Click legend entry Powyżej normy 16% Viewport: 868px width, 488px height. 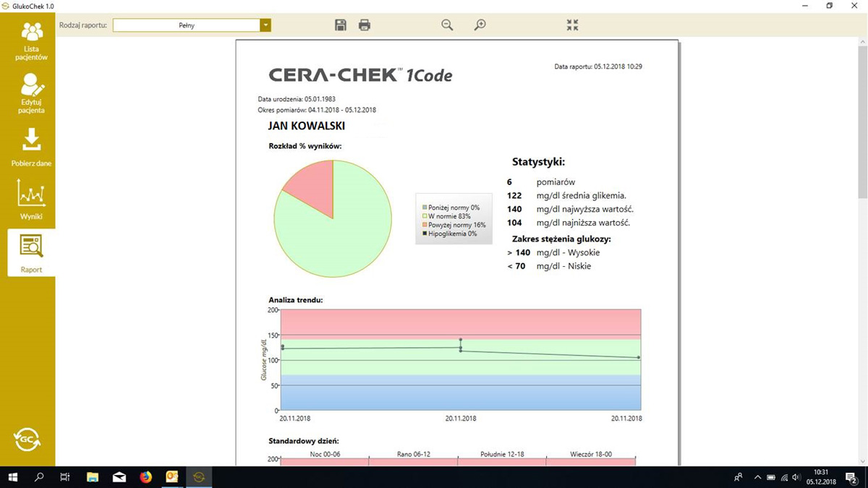454,225
